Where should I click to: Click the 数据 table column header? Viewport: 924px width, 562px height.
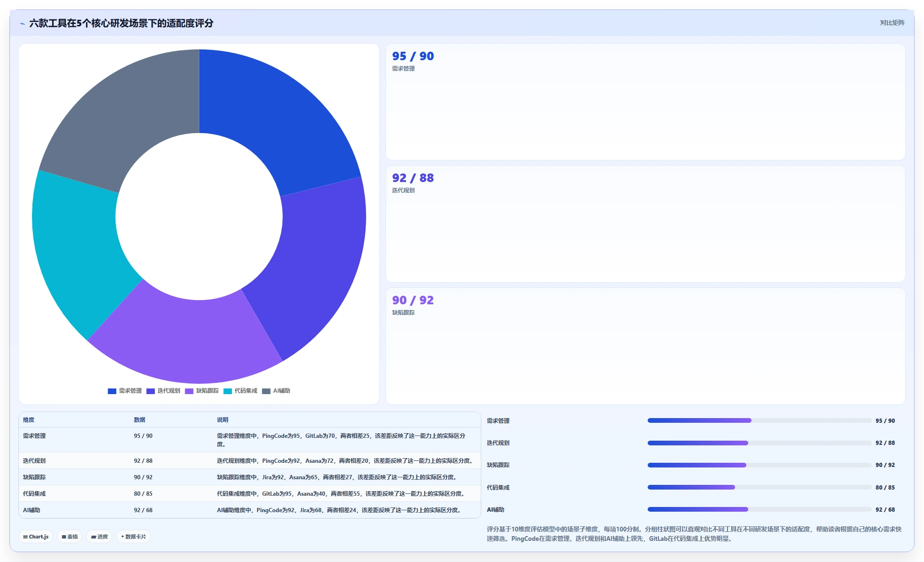point(140,420)
